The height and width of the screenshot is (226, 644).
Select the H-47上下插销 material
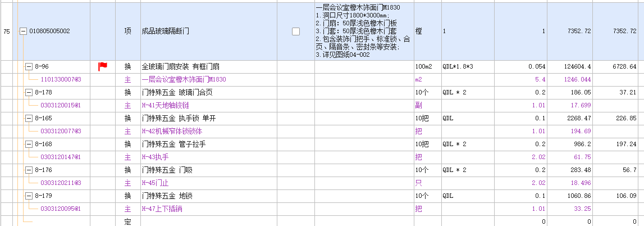click(x=162, y=209)
